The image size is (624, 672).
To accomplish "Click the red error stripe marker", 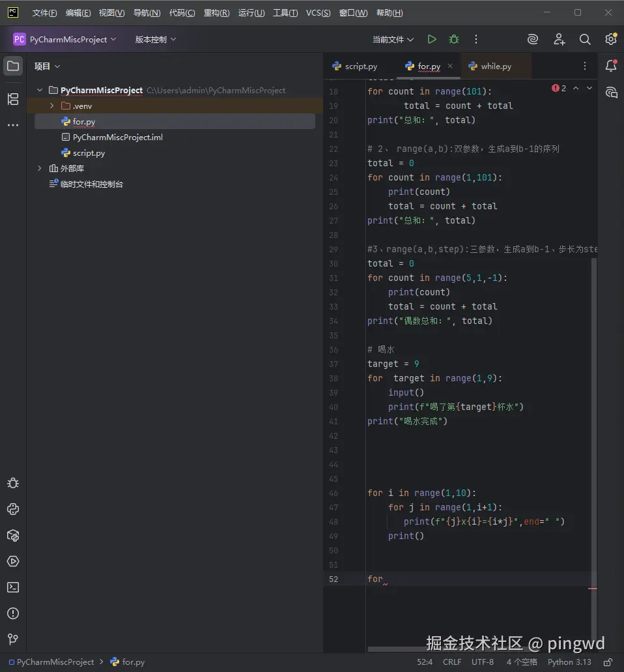I will tap(593, 589).
